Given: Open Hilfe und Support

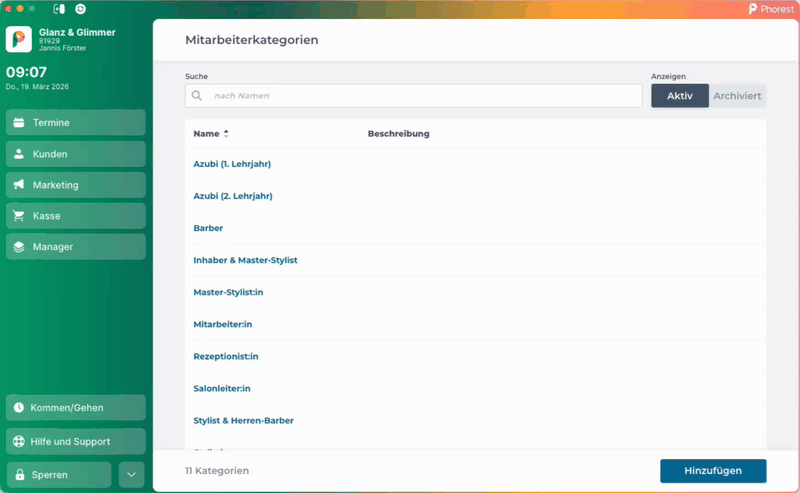Looking at the screenshot, I should click(76, 441).
